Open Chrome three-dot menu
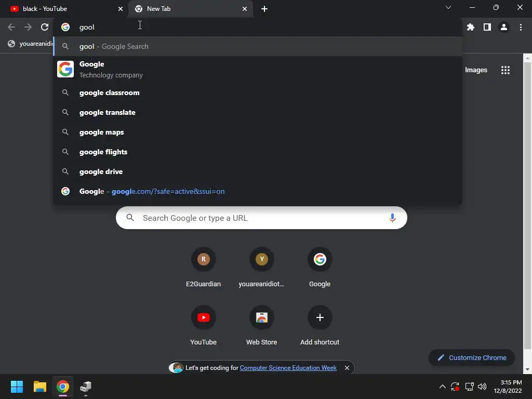Viewport: 532px width, 399px height. (x=521, y=27)
